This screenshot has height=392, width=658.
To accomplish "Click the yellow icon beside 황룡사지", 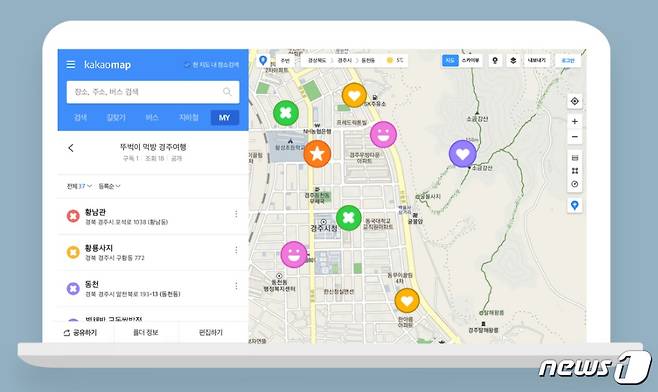I will [x=73, y=252].
